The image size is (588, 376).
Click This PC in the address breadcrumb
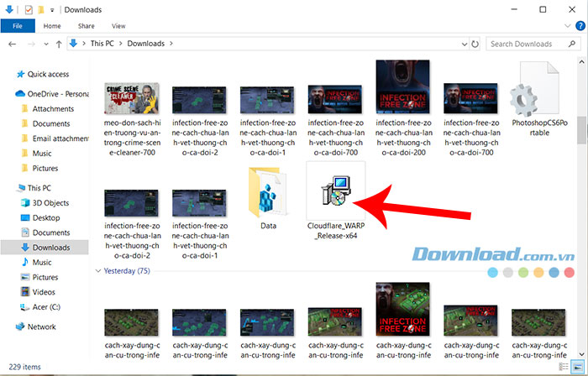pyautogui.click(x=108, y=44)
